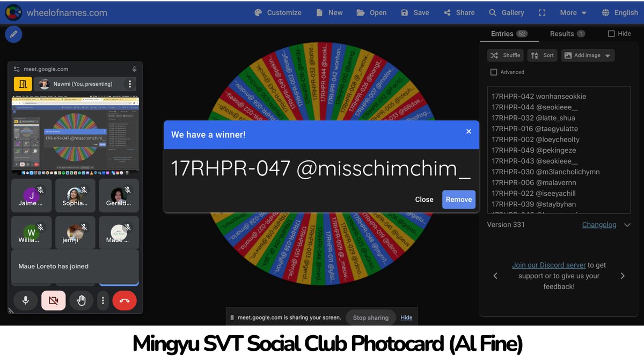Switch to the Results tab

[x=567, y=33]
